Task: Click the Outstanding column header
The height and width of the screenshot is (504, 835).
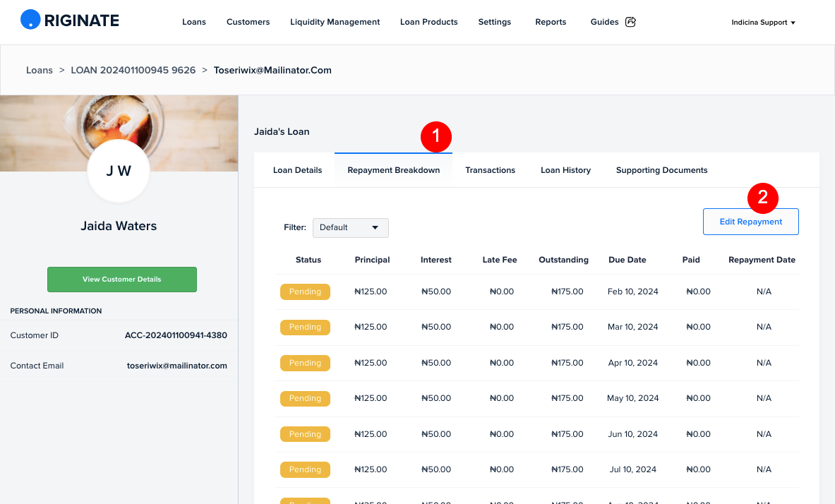Action: (563, 260)
